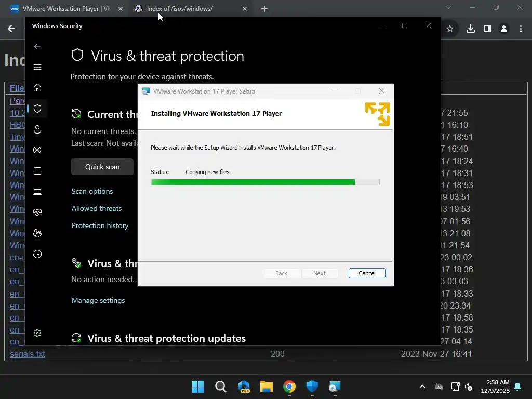
Task: Maximize the Windows Security window
Action: tap(404, 25)
